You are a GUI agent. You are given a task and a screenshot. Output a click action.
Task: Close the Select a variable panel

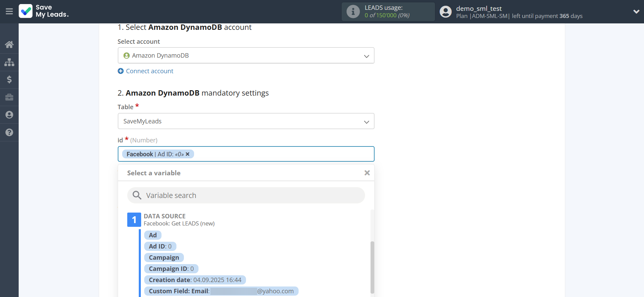367,173
